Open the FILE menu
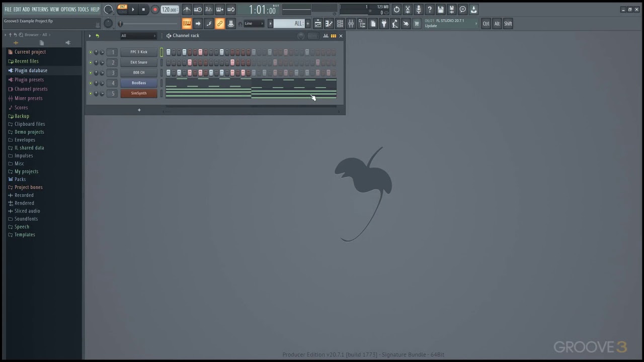Image resolution: width=644 pixels, height=362 pixels. pyautogui.click(x=8, y=10)
